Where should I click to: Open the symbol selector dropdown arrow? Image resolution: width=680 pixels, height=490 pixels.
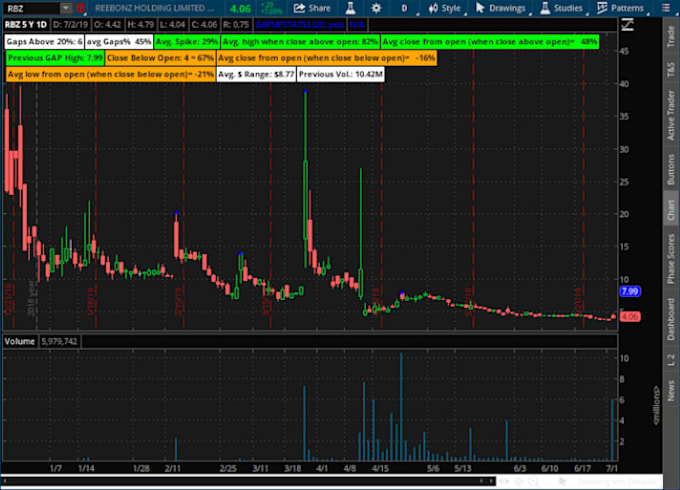tap(65, 8)
